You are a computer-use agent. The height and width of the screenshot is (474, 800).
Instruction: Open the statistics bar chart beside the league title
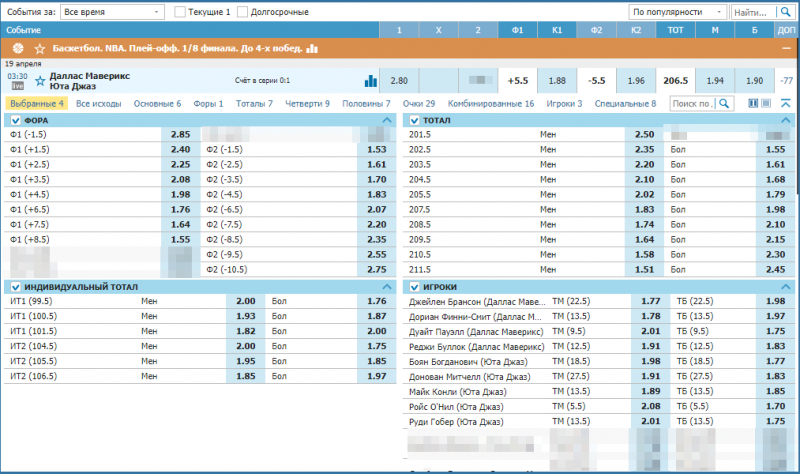point(312,48)
